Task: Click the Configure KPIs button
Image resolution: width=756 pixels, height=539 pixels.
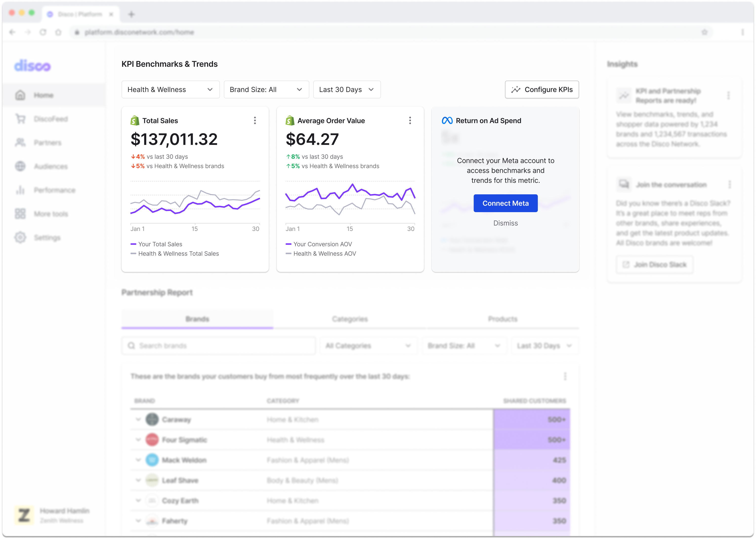Action: coord(542,90)
